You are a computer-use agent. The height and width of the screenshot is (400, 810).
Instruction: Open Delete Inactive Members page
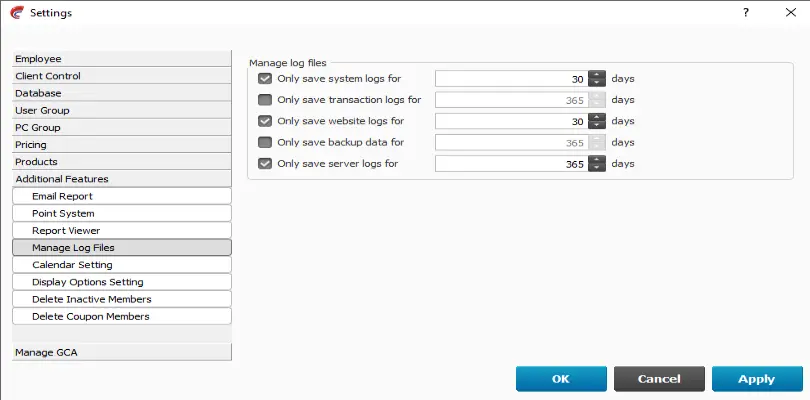(x=122, y=299)
